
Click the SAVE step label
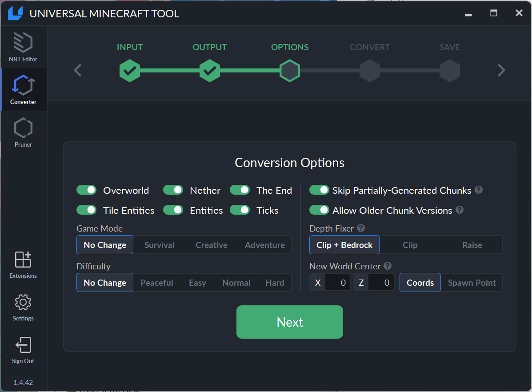click(x=450, y=47)
